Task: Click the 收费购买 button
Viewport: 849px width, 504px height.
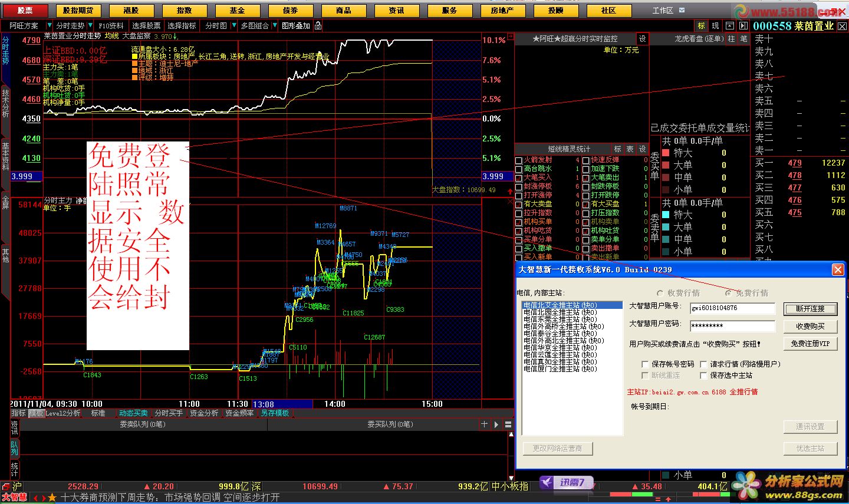Action: pos(810,326)
